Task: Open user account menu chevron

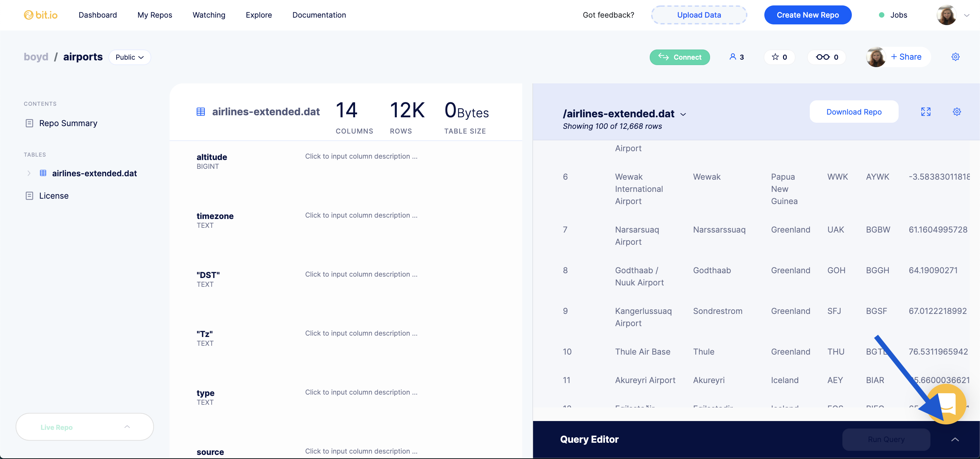Action: tap(967, 15)
